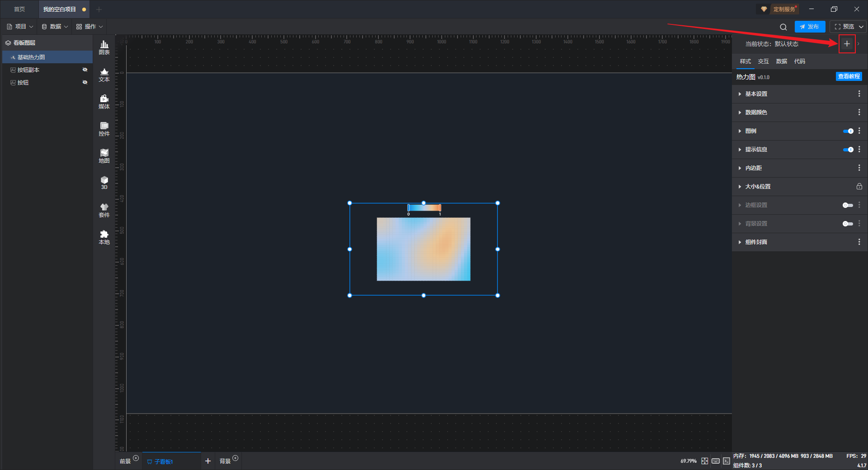868x470 pixels.
Task: Click the 69.79% zoom level value
Action: pos(689,461)
